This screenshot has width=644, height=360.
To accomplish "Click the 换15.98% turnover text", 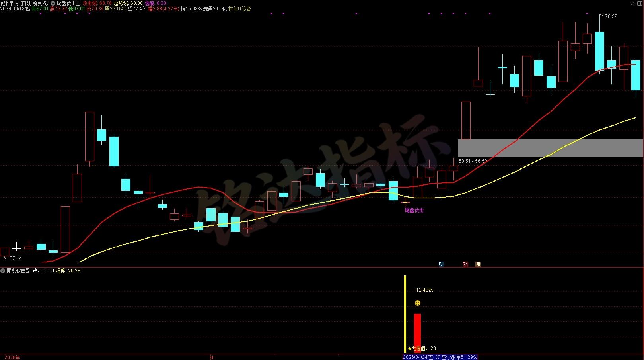I will [191, 9].
